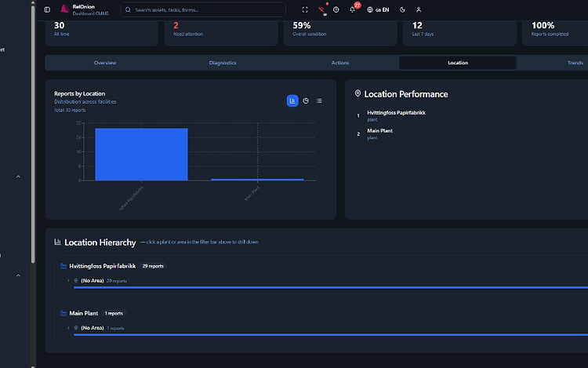Screen dimensions: 588x368
Task: Show list view for reports by location
Action: tap(319, 100)
